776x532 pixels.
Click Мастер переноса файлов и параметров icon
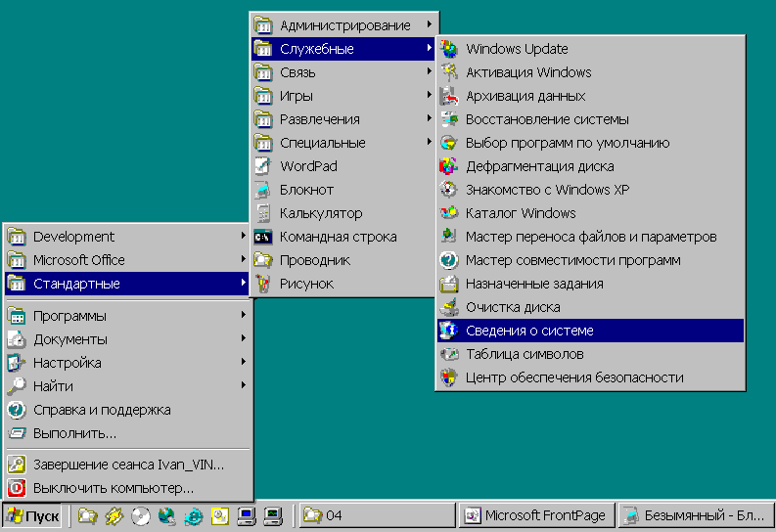(449, 237)
